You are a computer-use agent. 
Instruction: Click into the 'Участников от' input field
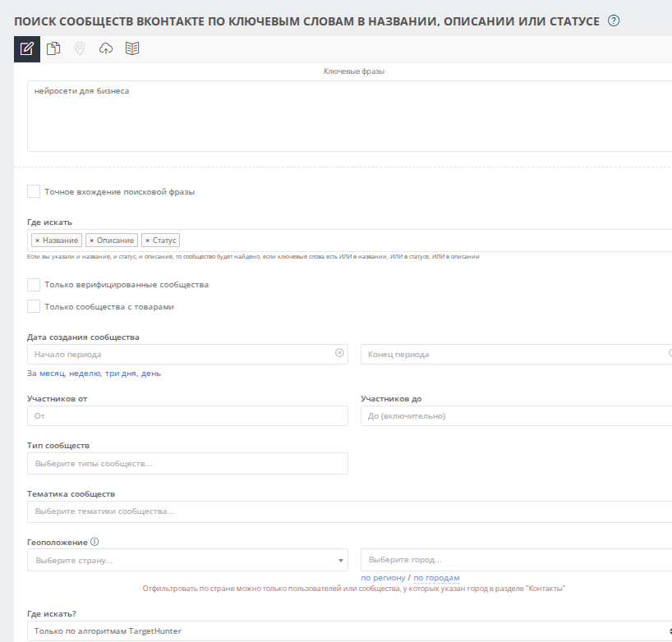point(187,416)
